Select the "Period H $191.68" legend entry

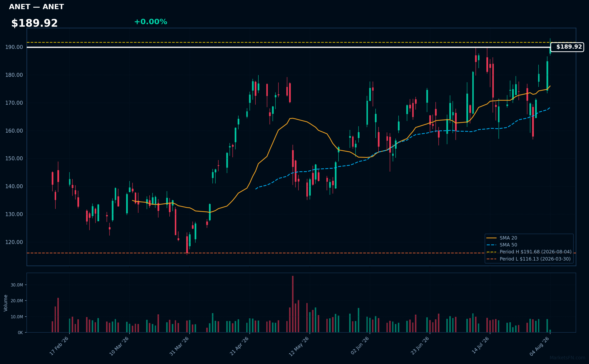(529, 252)
